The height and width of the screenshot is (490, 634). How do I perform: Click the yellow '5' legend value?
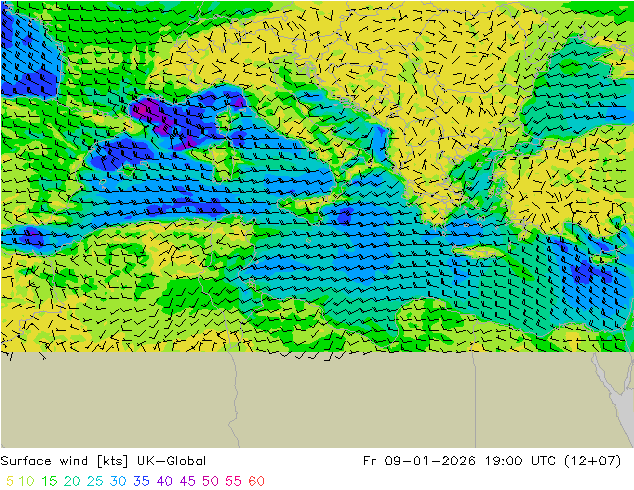[x=10, y=481]
